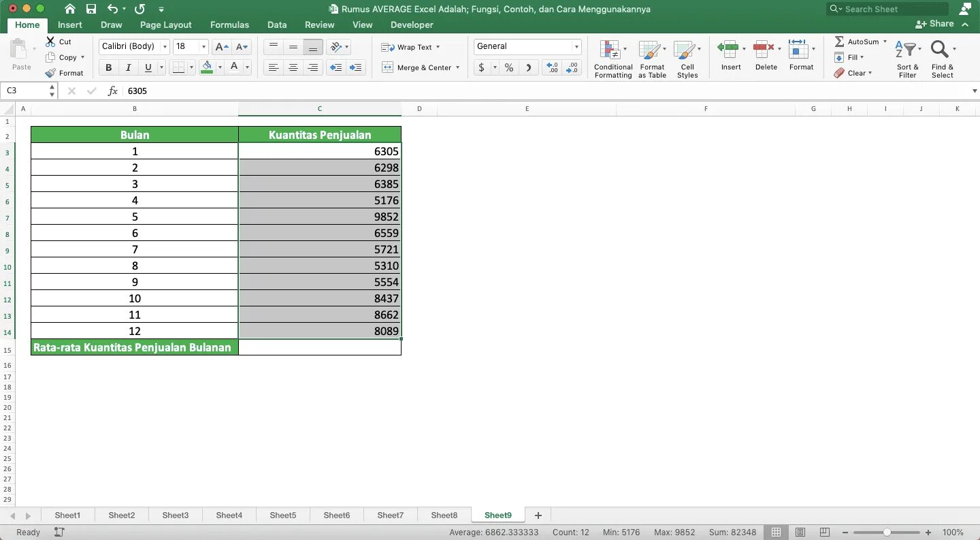Viewport: 980px width, 540px height.
Task: Apply the fill color bucket
Action: coord(207,67)
